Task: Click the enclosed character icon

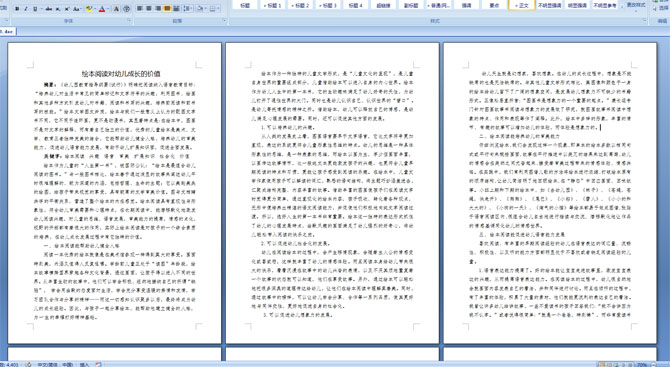Action: 126,9
